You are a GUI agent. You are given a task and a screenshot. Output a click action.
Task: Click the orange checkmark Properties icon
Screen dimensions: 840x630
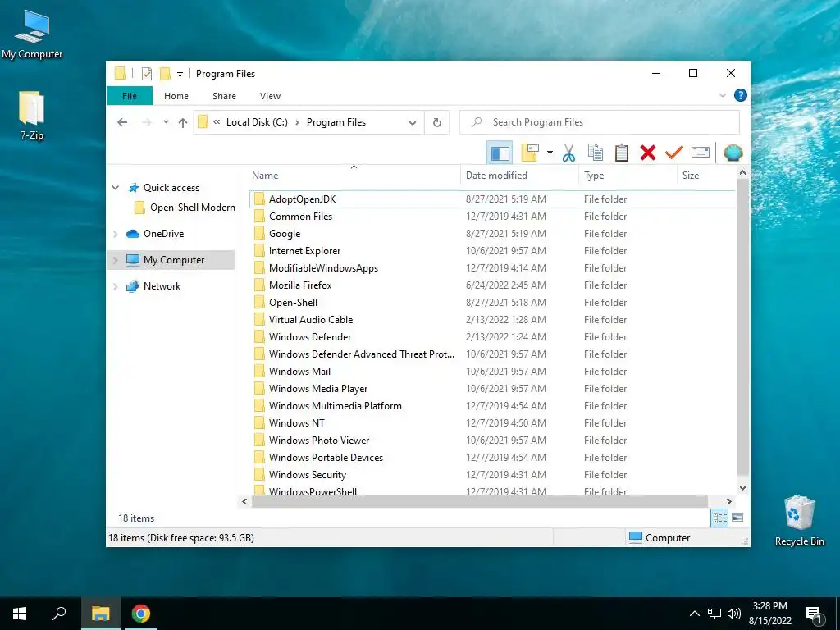[674, 153]
